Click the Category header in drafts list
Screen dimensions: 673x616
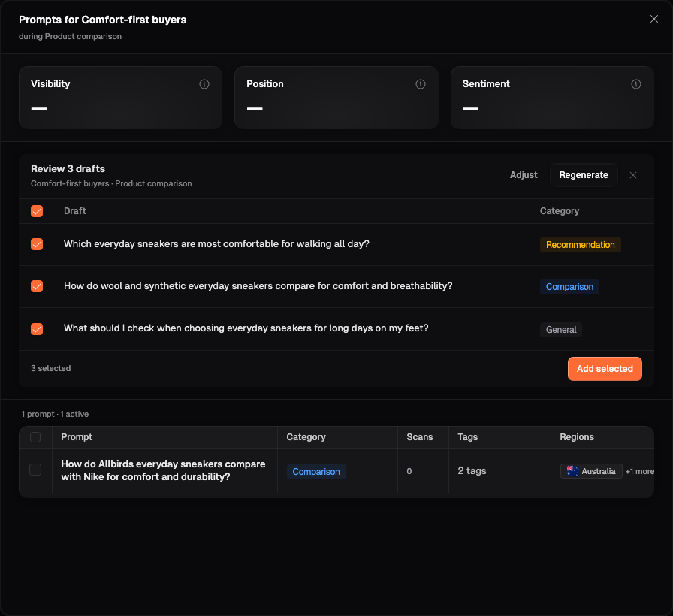click(x=560, y=211)
